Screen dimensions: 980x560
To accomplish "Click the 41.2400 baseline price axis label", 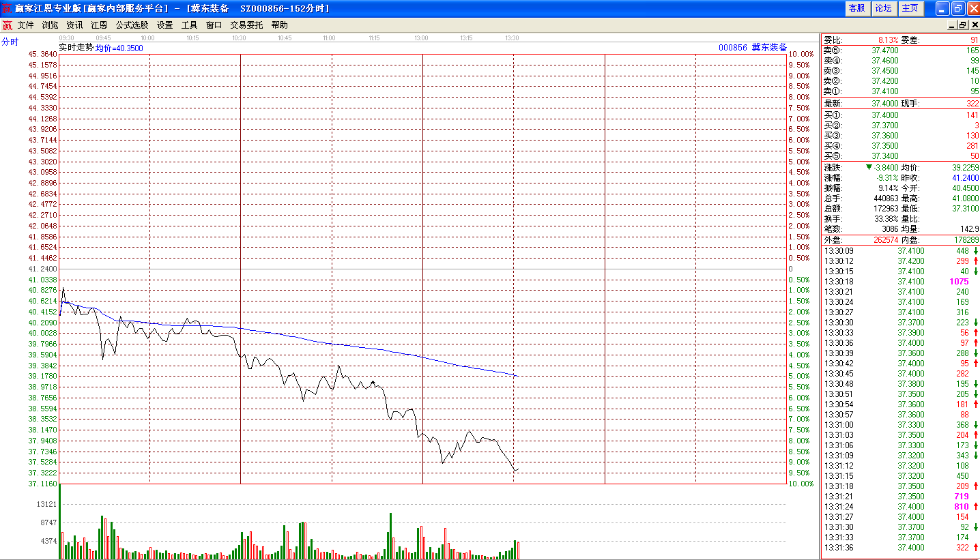I will coord(43,269).
